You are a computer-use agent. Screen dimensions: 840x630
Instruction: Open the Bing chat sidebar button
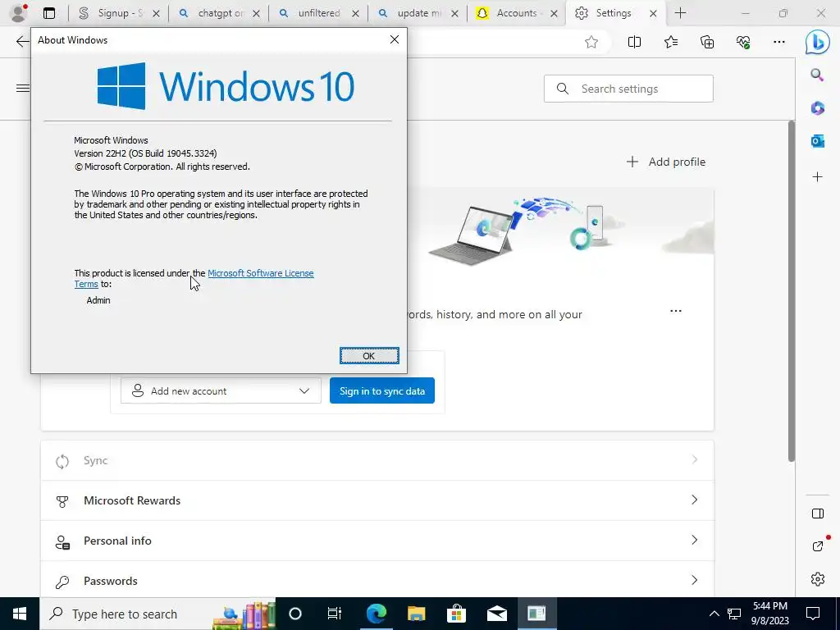[x=818, y=43]
